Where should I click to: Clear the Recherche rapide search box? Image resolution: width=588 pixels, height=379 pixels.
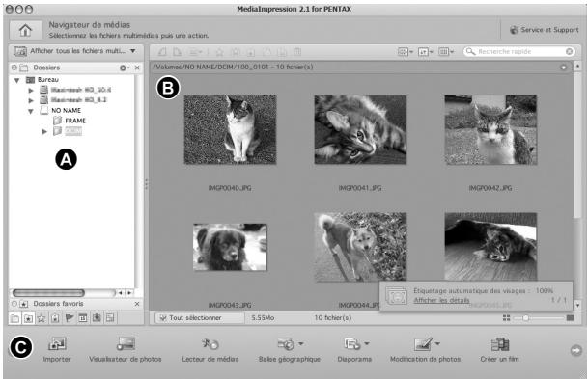[x=570, y=52]
